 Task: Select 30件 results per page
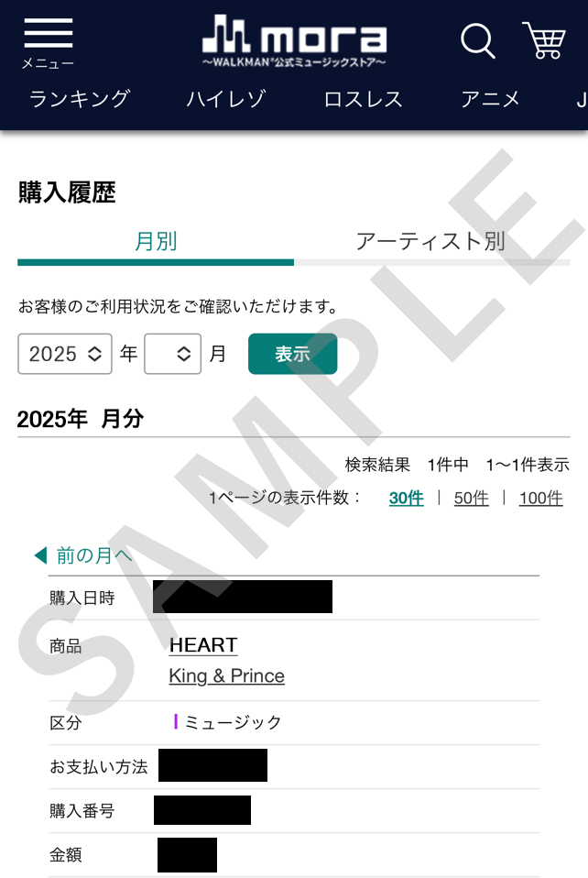(x=406, y=498)
